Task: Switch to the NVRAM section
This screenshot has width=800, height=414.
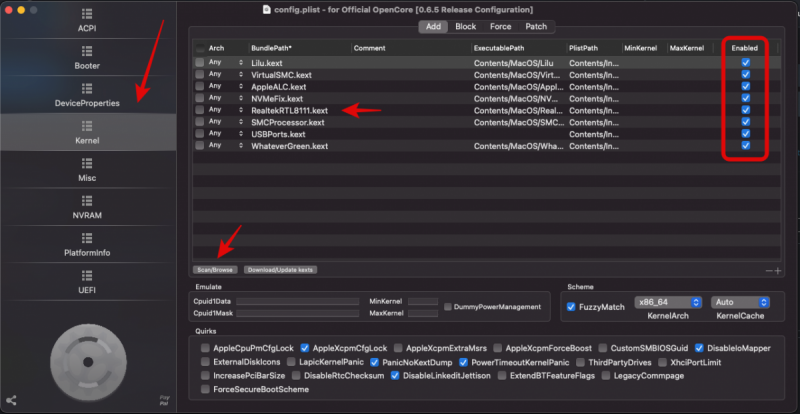Action: pos(88,207)
